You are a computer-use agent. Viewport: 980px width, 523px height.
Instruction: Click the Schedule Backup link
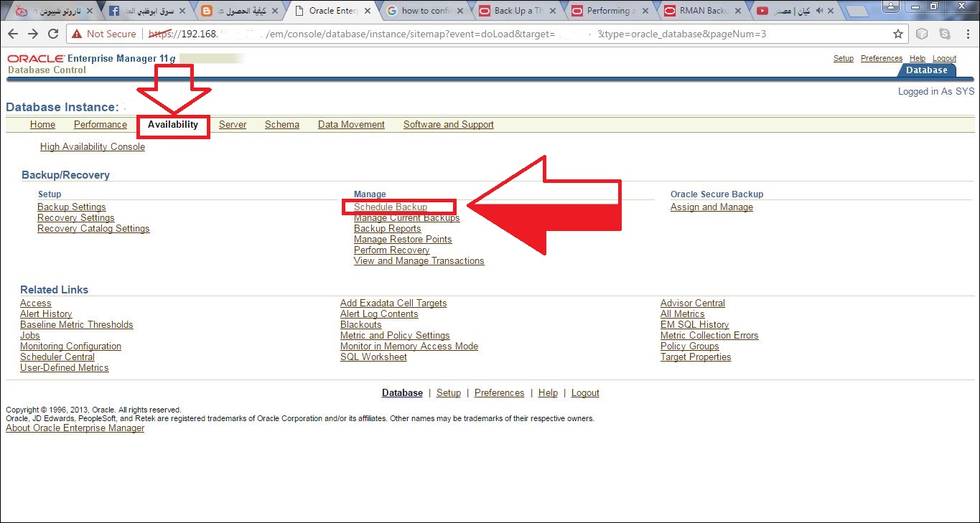(391, 207)
